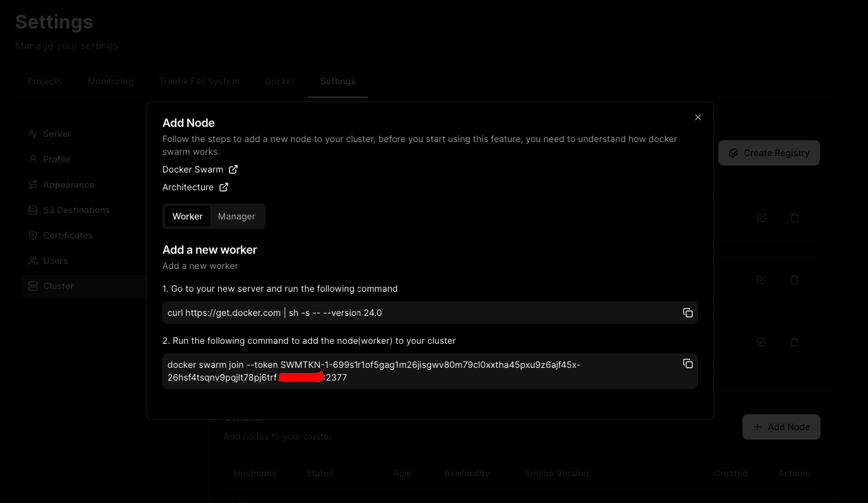This screenshot has height=503, width=868.
Task: Edit the second registry entry
Action: (x=761, y=280)
